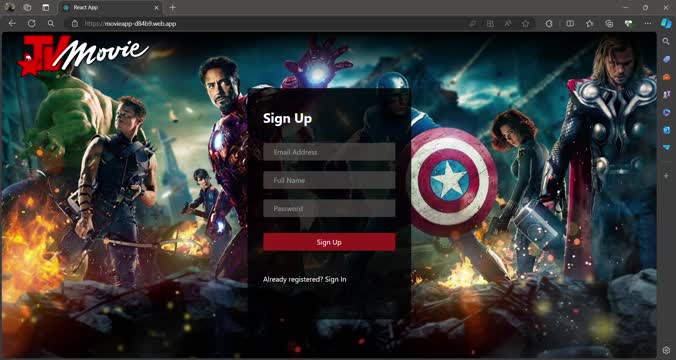Open the Favorites list icon
The height and width of the screenshot is (360, 676).
pos(590,24)
